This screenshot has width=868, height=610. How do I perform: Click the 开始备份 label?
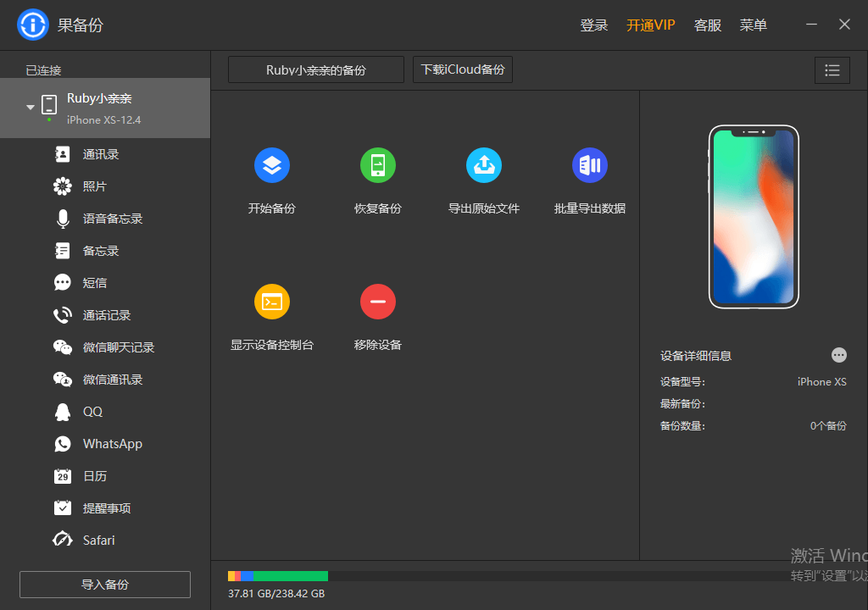click(272, 208)
